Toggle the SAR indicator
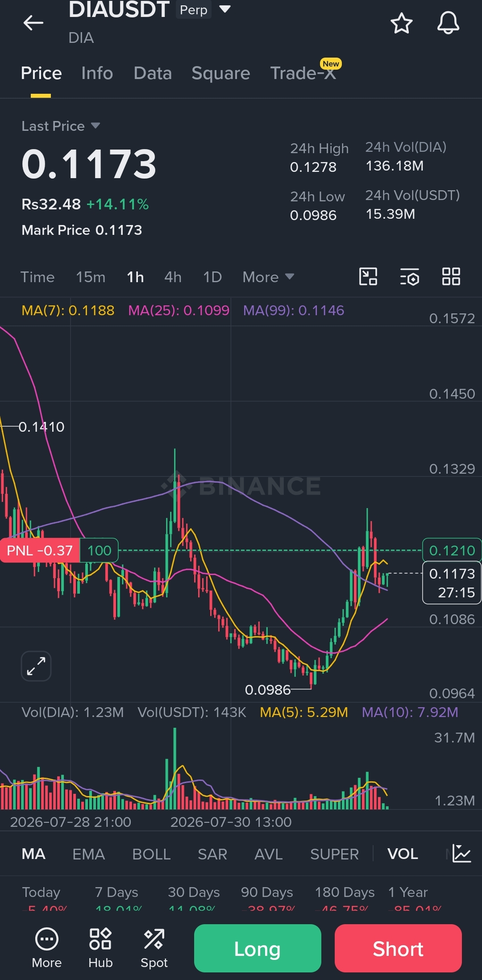The height and width of the screenshot is (980, 482). coord(212,854)
